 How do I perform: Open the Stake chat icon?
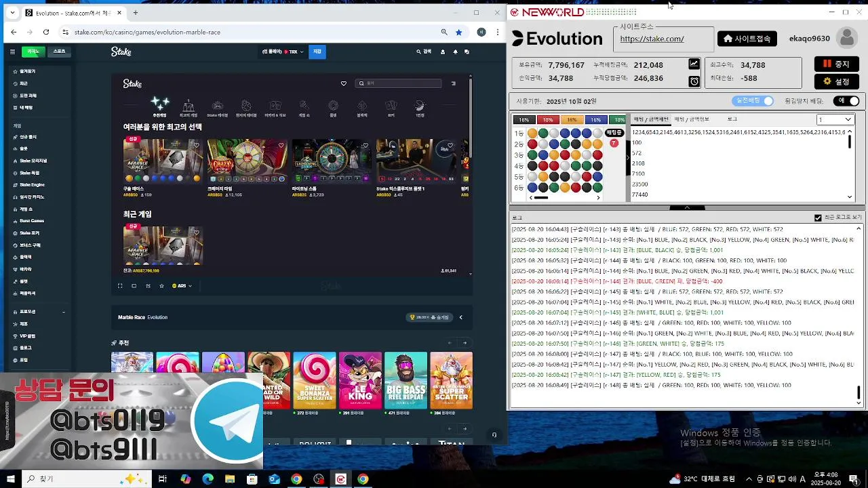click(x=467, y=52)
